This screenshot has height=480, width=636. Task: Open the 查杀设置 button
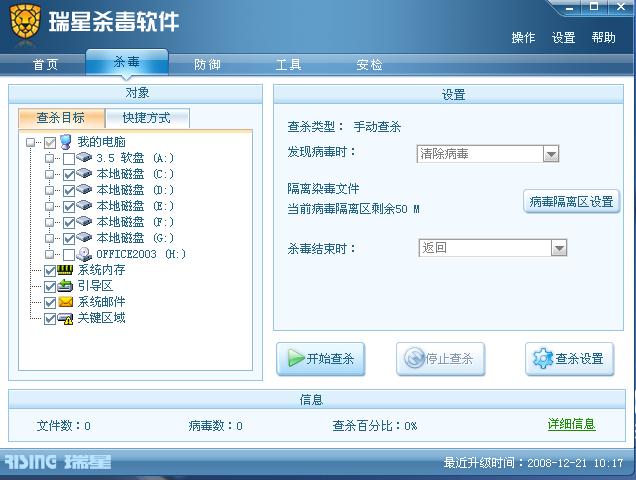click(x=569, y=359)
